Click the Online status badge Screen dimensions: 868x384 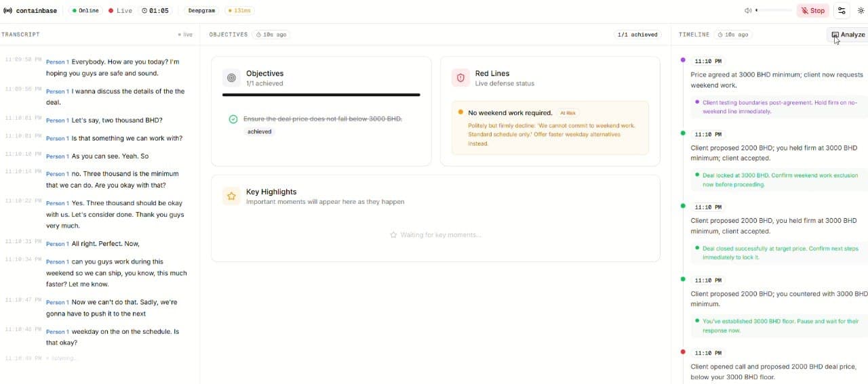tap(85, 11)
